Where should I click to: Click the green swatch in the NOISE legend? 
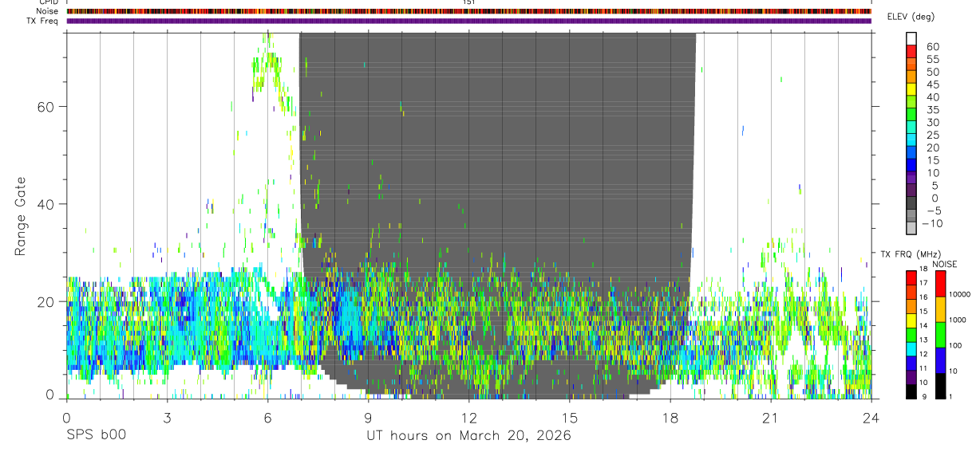tap(940, 335)
